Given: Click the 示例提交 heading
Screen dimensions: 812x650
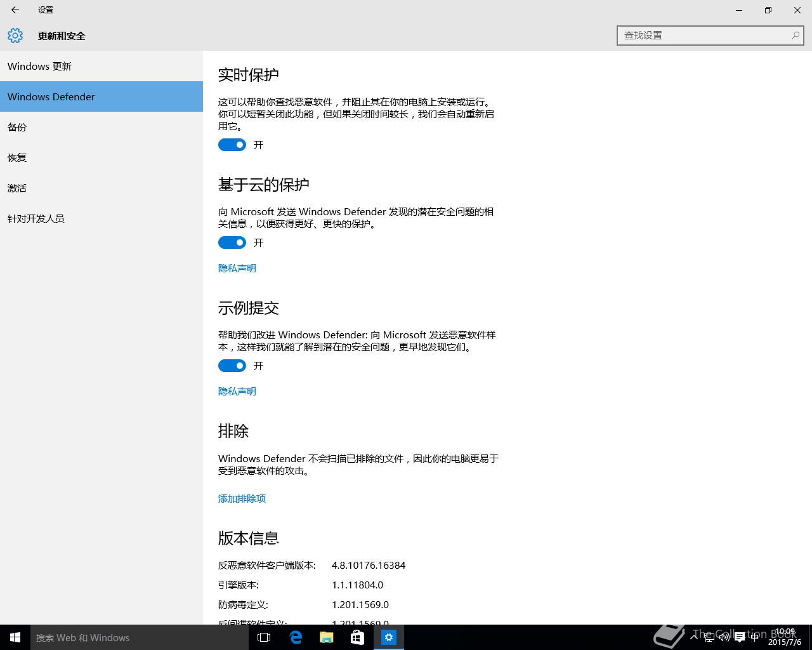Looking at the screenshot, I should pos(249,308).
